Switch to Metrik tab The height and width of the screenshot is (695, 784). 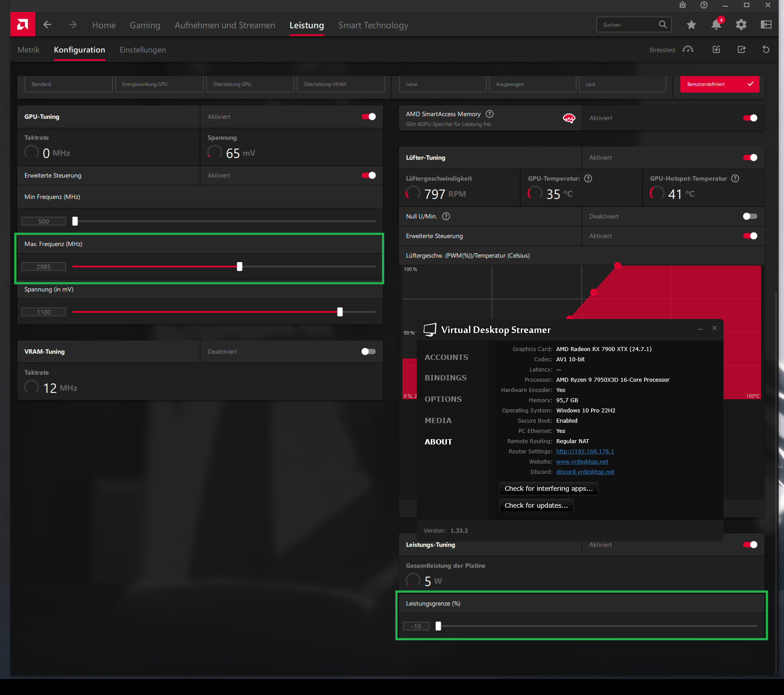(28, 50)
